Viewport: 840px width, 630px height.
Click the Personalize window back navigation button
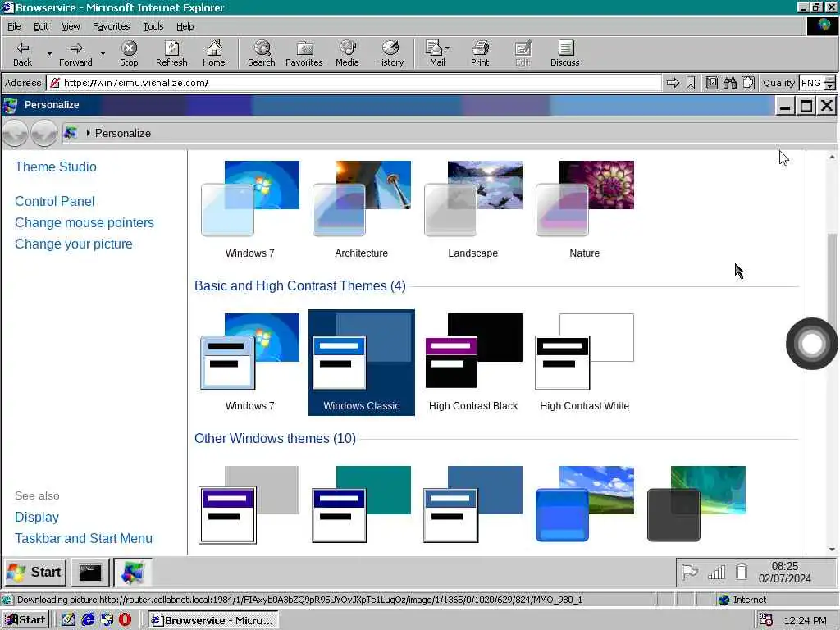point(15,133)
